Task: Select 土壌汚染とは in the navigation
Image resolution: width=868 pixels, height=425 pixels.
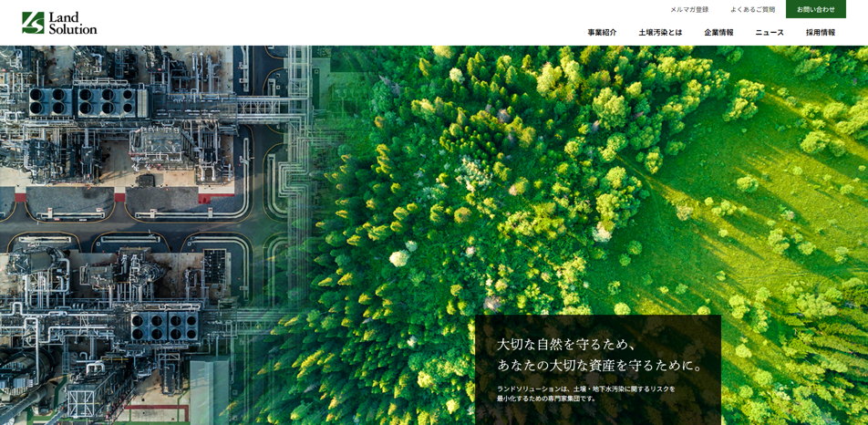Action: pyautogui.click(x=660, y=32)
